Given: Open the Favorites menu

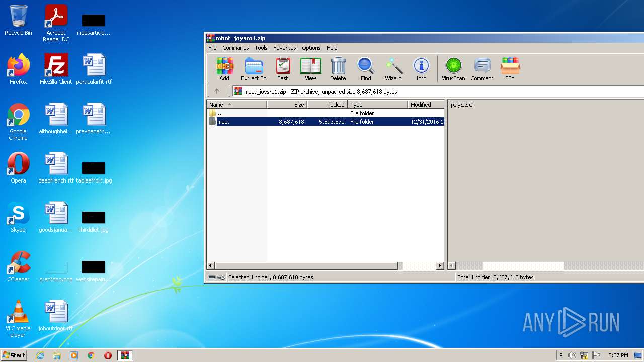Looking at the screenshot, I should coord(285,48).
